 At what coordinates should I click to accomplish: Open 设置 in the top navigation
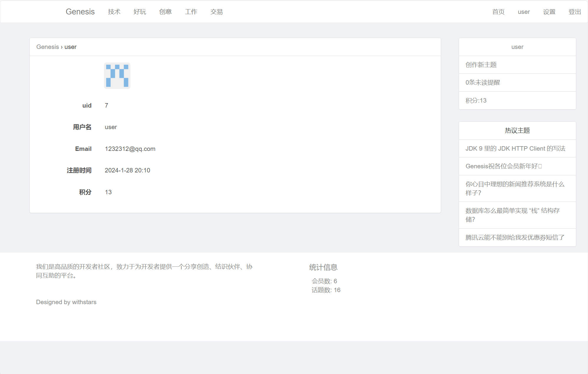tap(549, 12)
